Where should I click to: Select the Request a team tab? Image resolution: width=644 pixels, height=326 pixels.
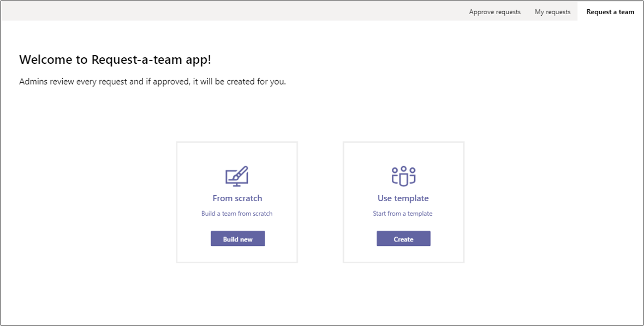point(610,11)
